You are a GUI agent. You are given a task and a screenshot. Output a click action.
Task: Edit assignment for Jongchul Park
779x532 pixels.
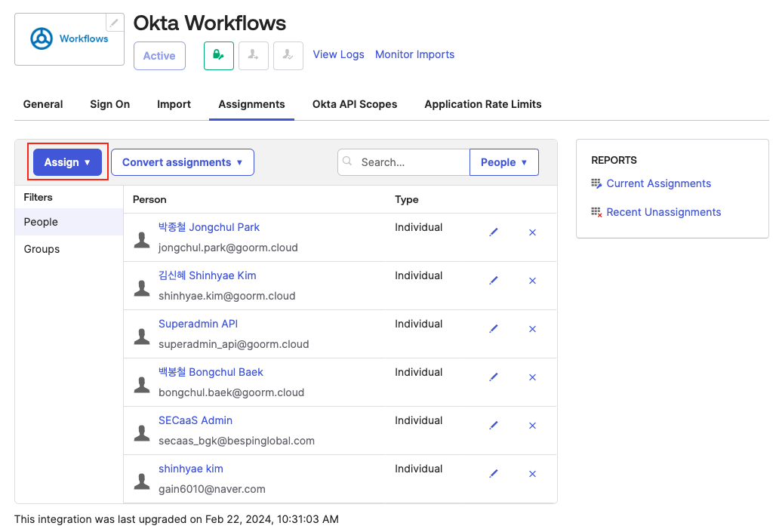tap(494, 232)
